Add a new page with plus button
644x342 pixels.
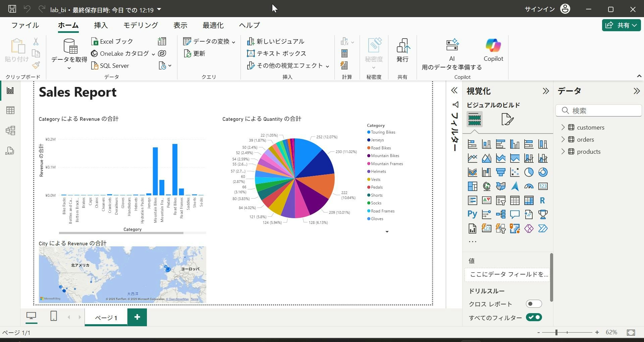137,317
